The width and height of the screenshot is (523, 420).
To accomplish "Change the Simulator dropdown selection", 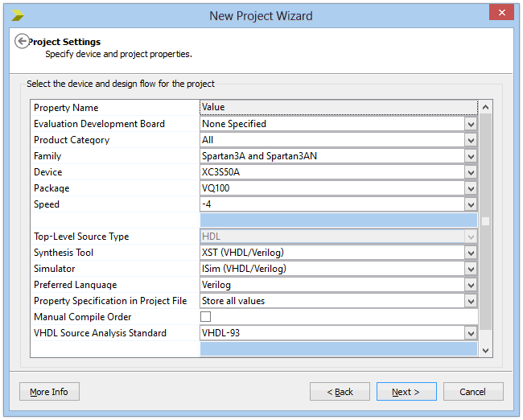I will 471,269.
